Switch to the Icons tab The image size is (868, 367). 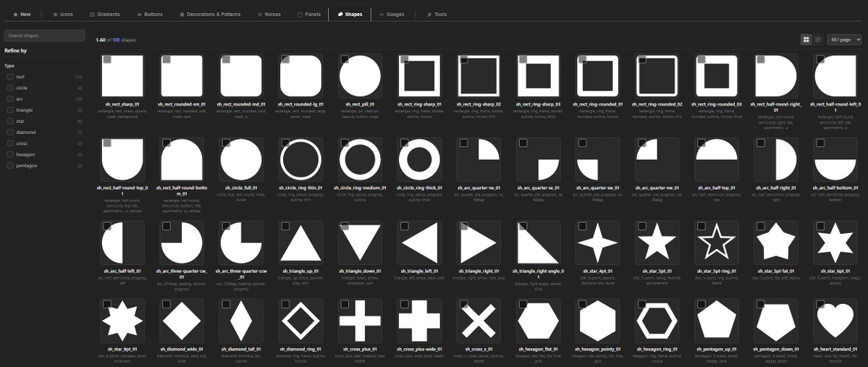pos(62,14)
